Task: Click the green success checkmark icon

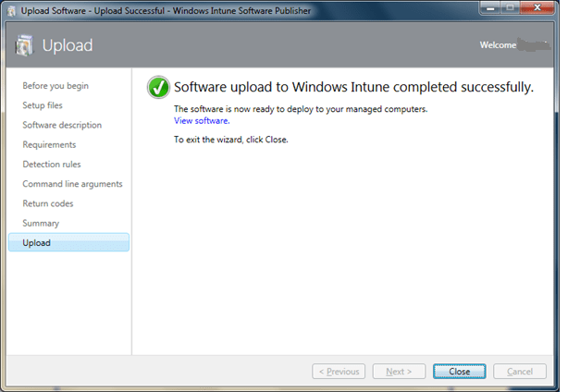Action: [x=158, y=88]
